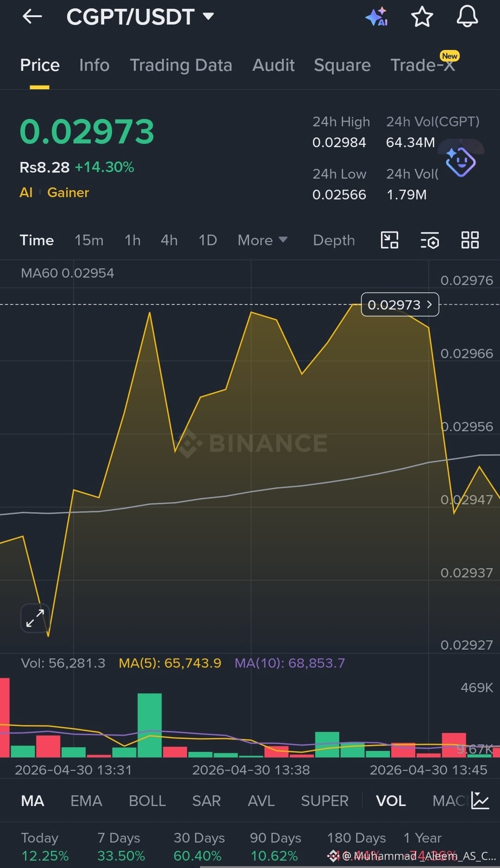This screenshot has height=868, width=500.
Task: Switch to the Price tab
Action: click(40, 65)
